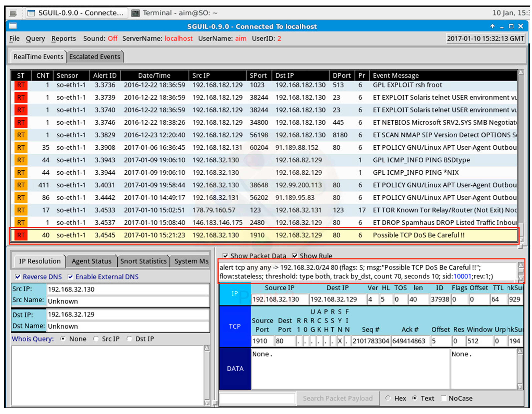This screenshot has width=532, height=414.
Task: Open the Snort Statistics tab
Action: click(x=143, y=261)
